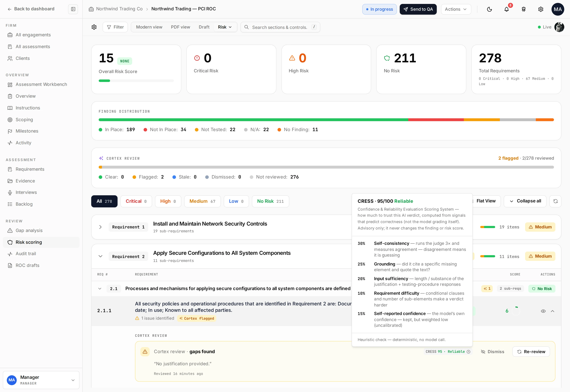Click the Finding Distribution bar

pyautogui.click(x=326, y=120)
